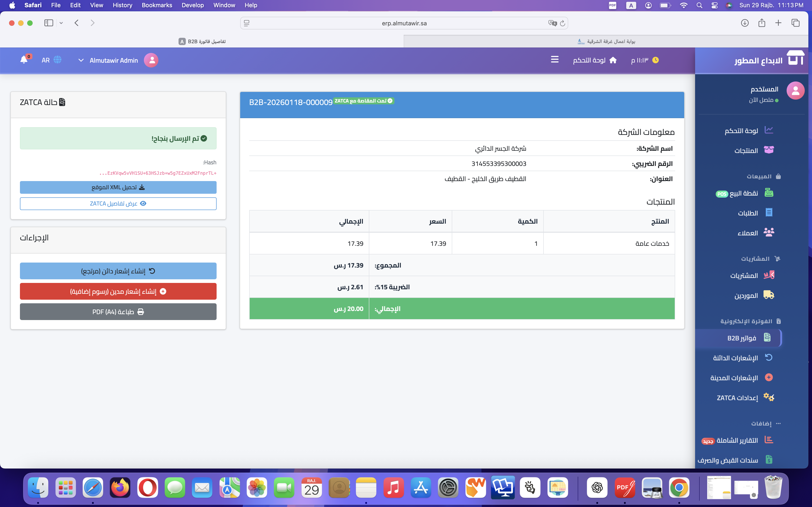Select العملاء icon in the sidebar

pos(769,232)
